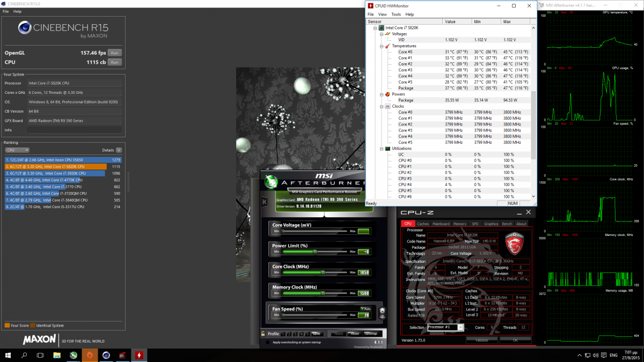
Task: Click the Afterburner Reset button
Action: point(355,334)
